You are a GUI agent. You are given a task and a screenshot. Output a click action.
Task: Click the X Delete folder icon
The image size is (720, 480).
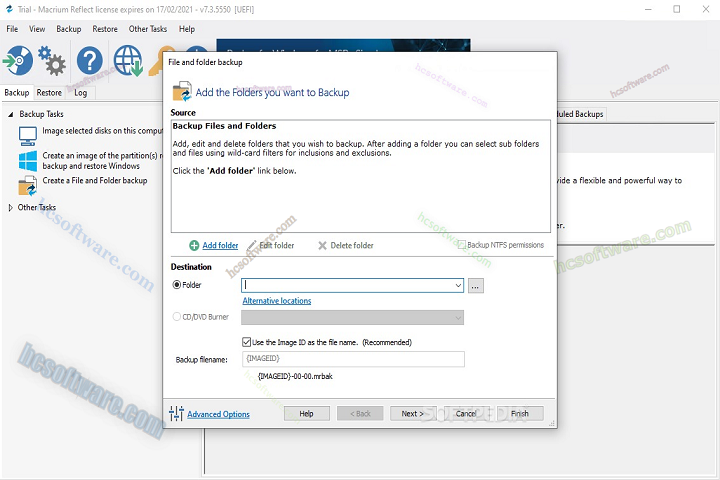point(322,246)
